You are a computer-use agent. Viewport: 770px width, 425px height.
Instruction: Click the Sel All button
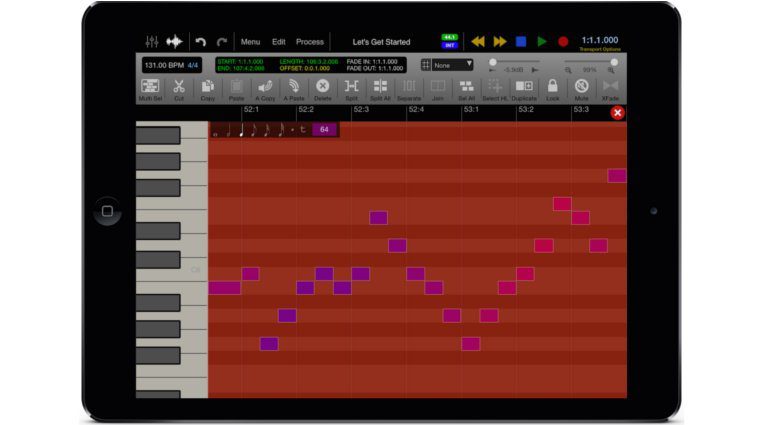[467, 89]
